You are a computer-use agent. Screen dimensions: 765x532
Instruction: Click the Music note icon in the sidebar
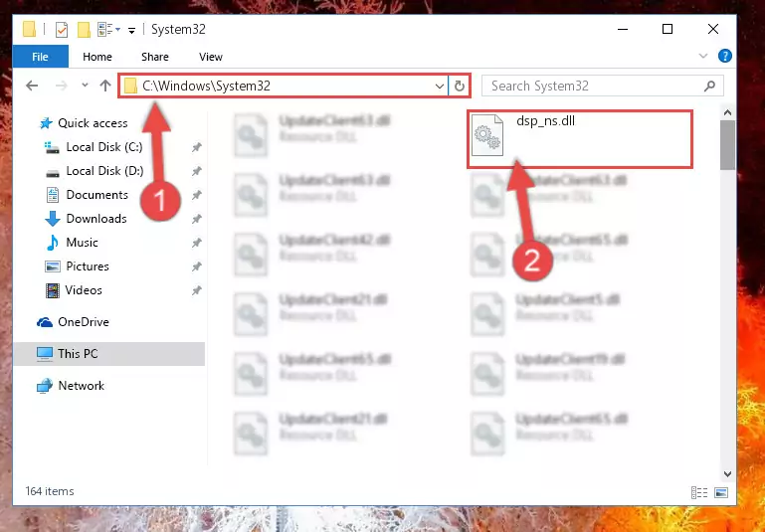52,243
